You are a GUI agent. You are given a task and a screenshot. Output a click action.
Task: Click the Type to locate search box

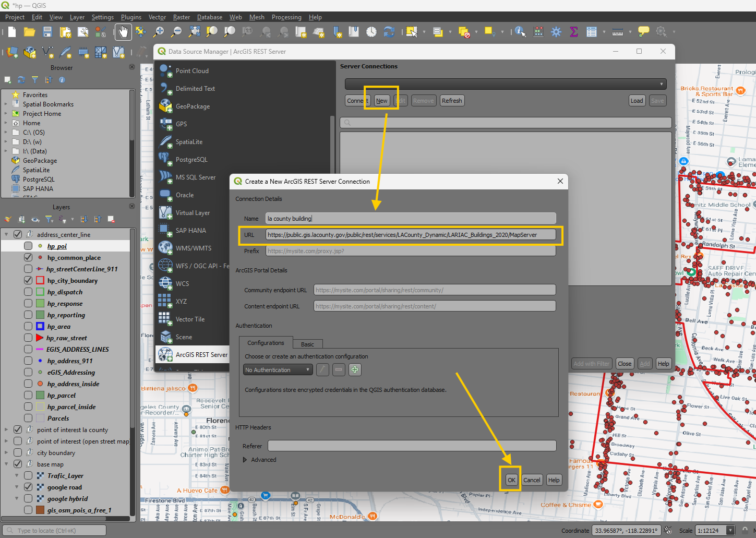point(55,530)
